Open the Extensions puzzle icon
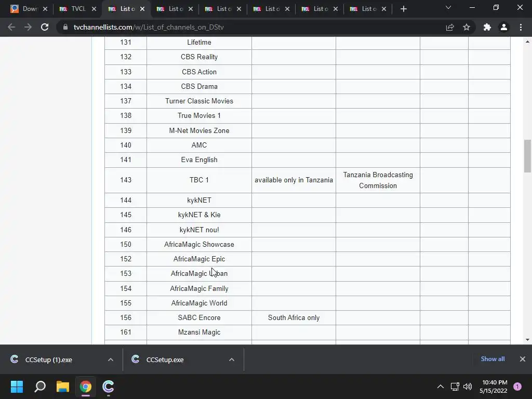The height and width of the screenshot is (399, 532). (x=487, y=27)
